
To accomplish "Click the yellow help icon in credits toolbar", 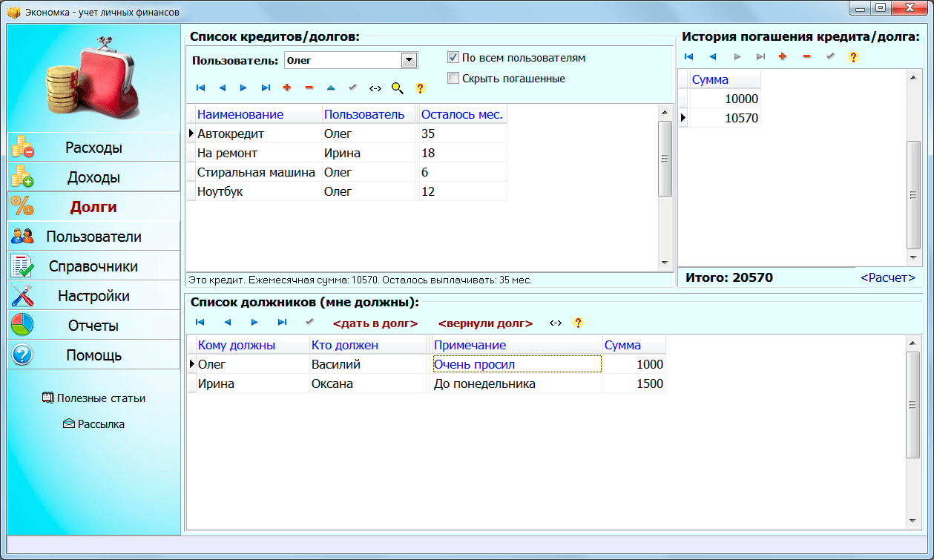I will [420, 88].
